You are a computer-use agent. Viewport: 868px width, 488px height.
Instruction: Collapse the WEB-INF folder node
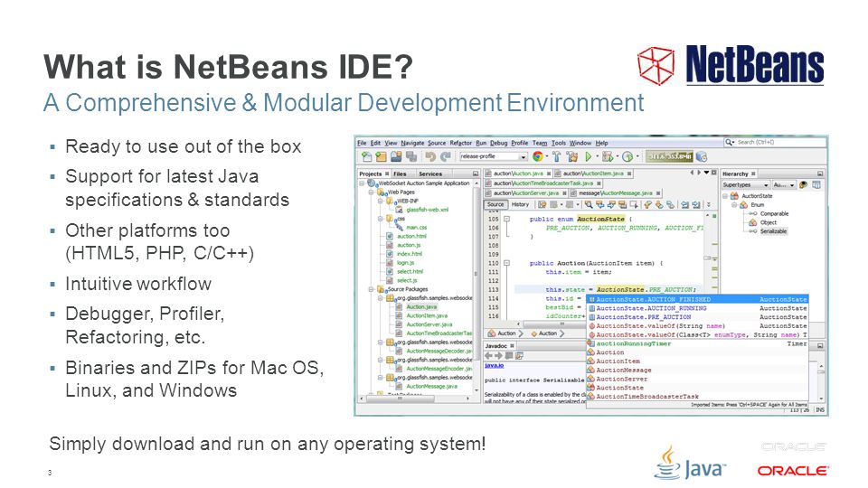[381, 201]
